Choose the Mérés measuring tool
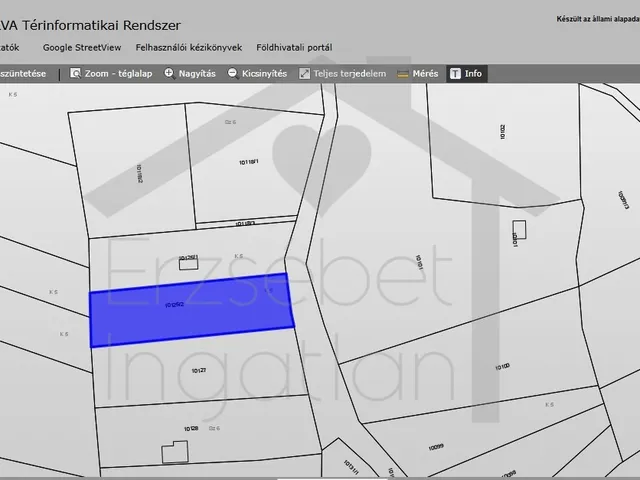Viewport: 640px width, 480px height. click(418, 73)
